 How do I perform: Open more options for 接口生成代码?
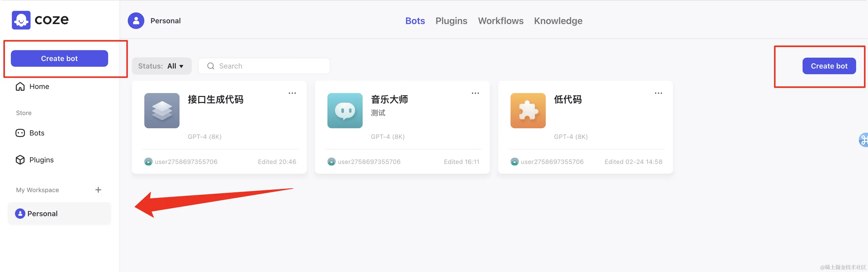point(292,93)
